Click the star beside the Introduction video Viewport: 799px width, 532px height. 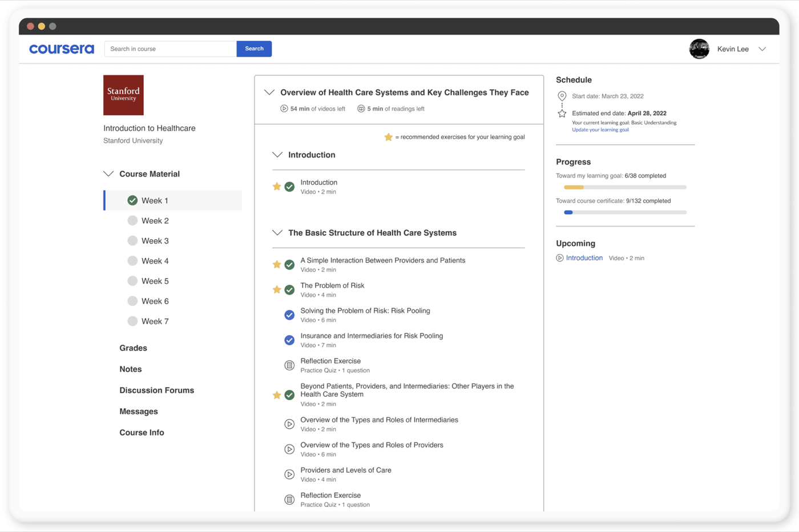point(277,187)
